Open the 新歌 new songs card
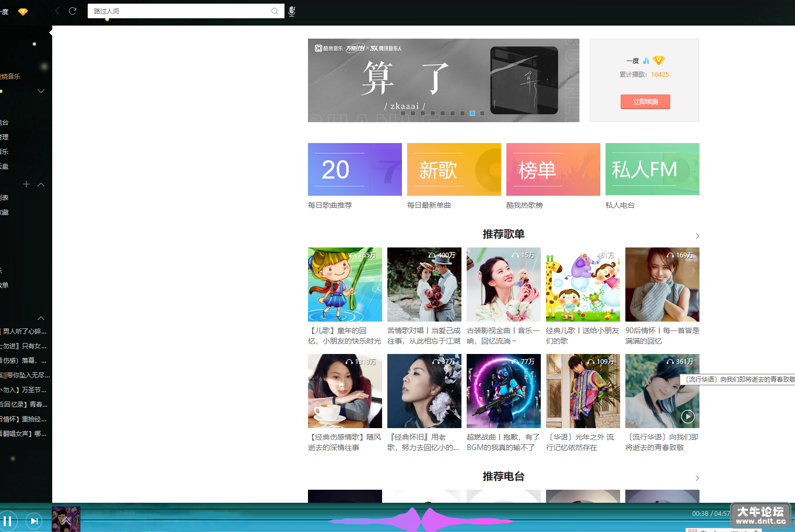This screenshot has height=532, width=795. coord(454,169)
